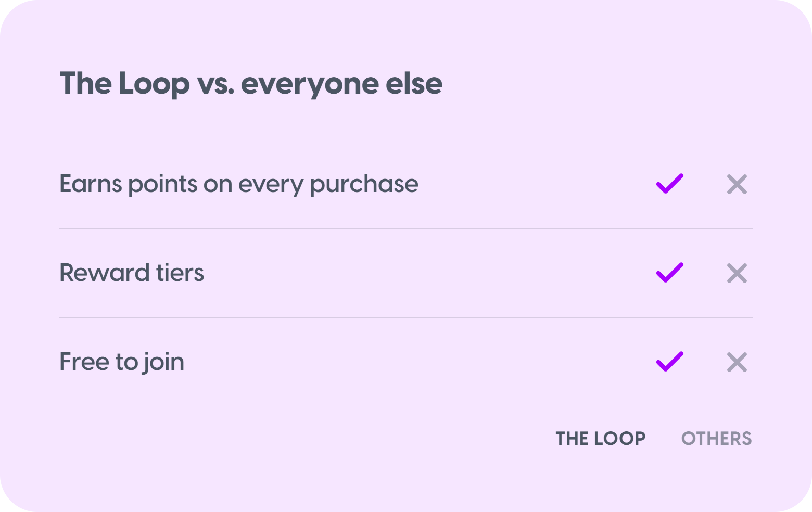The height and width of the screenshot is (512, 812).
Task: Select THE LOOP column label
Action: pos(601,439)
